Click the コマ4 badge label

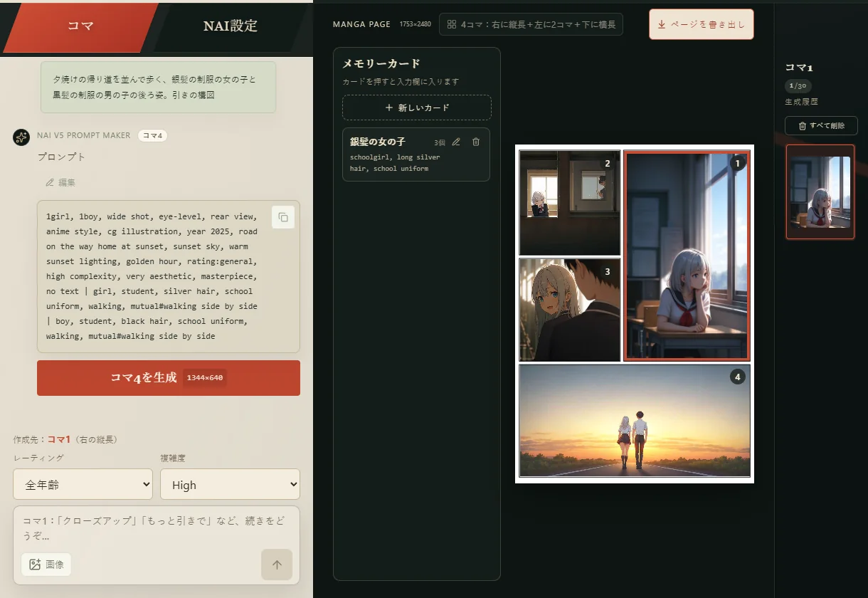152,135
